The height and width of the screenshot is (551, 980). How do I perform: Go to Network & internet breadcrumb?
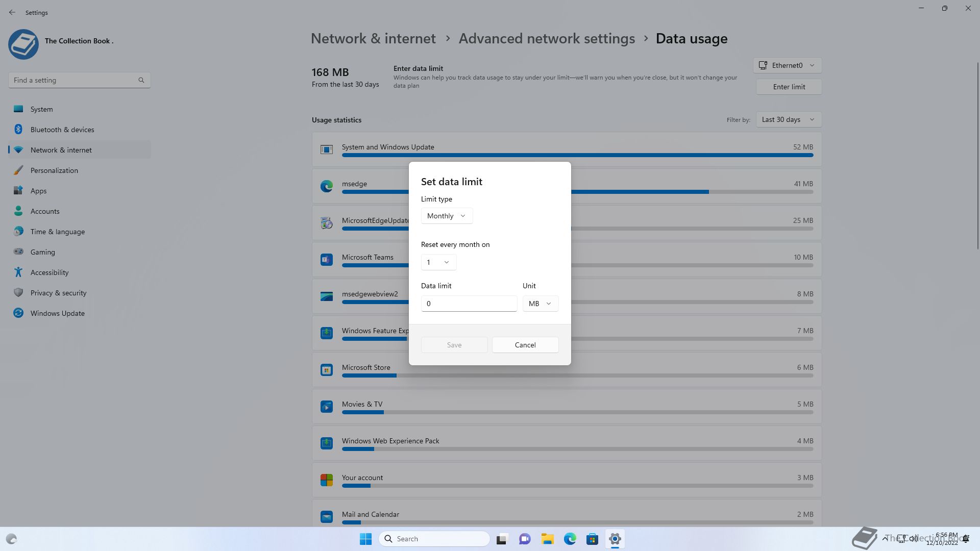(373, 39)
